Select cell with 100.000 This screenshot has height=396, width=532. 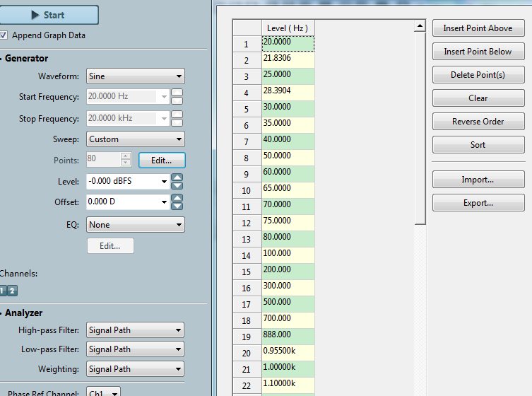pyautogui.click(x=288, y=255)
